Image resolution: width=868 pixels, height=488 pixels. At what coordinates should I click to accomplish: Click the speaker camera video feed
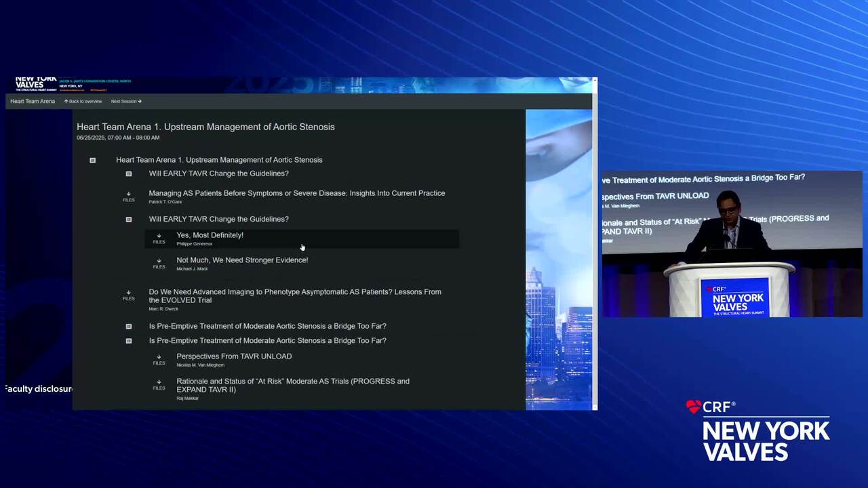tap(732, 244)
